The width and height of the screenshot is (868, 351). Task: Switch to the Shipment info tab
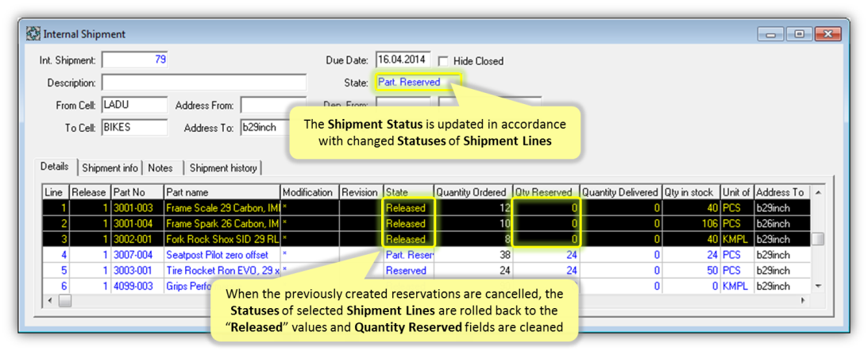pos(111,168)
